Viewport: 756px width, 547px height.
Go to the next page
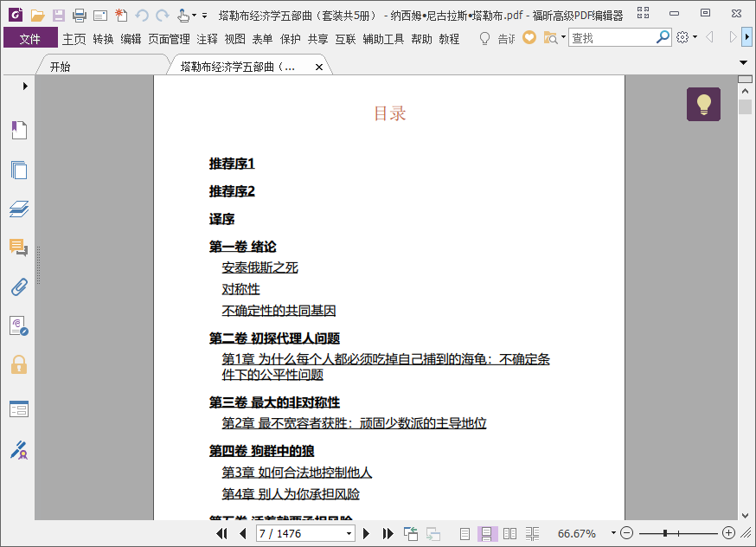pyautogui.click(x=367, y=533)
